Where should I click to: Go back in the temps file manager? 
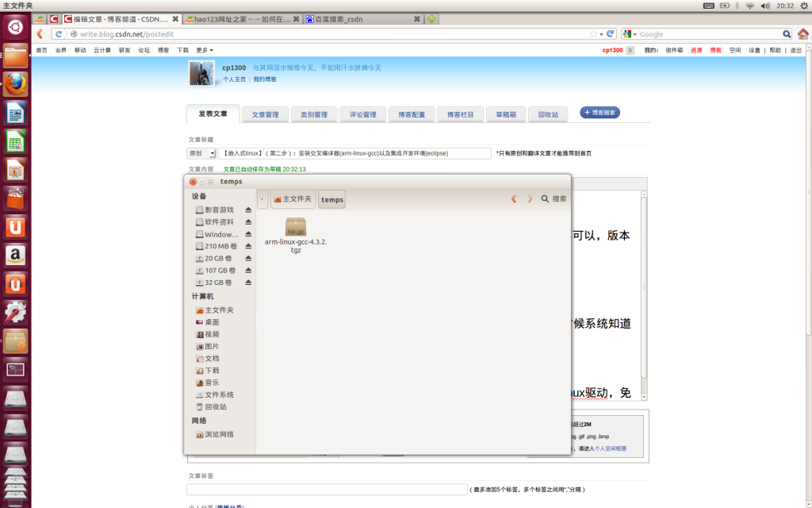pyautogui.click(x=514, y=198)
